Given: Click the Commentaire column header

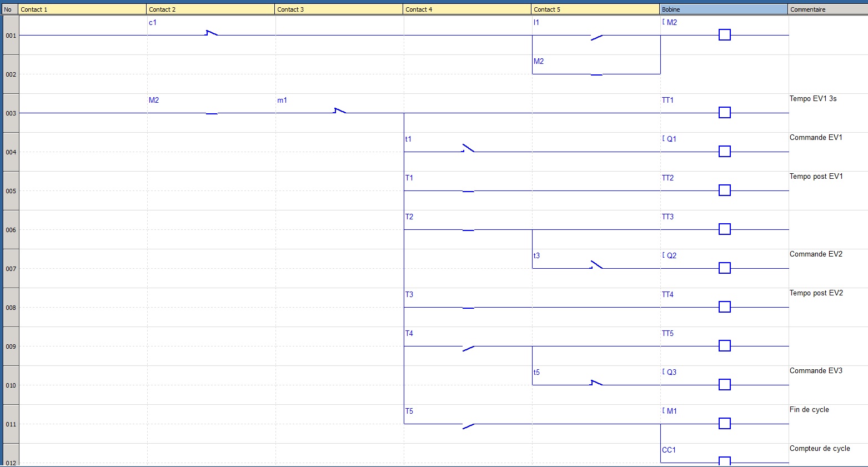Looking at the screenshot, I should point(827,9).
